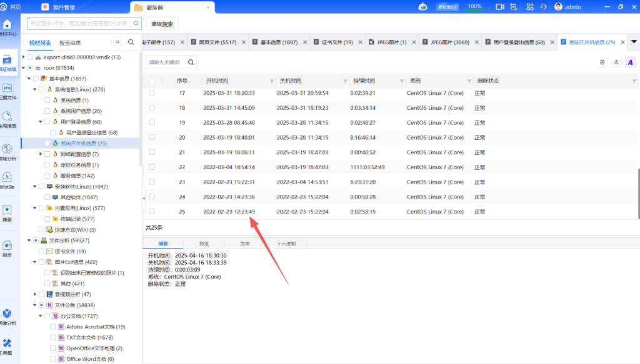Switch to the 用户登录登出信息 (68) tab
This screenshot has height=364, width=640.
(518, 42)
